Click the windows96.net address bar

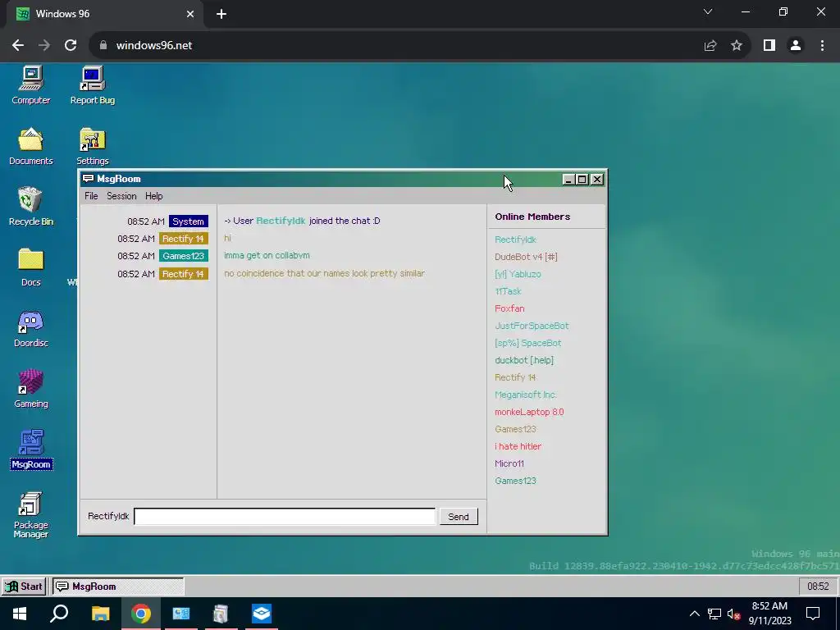pyautogui.click(x=396, y=46)
